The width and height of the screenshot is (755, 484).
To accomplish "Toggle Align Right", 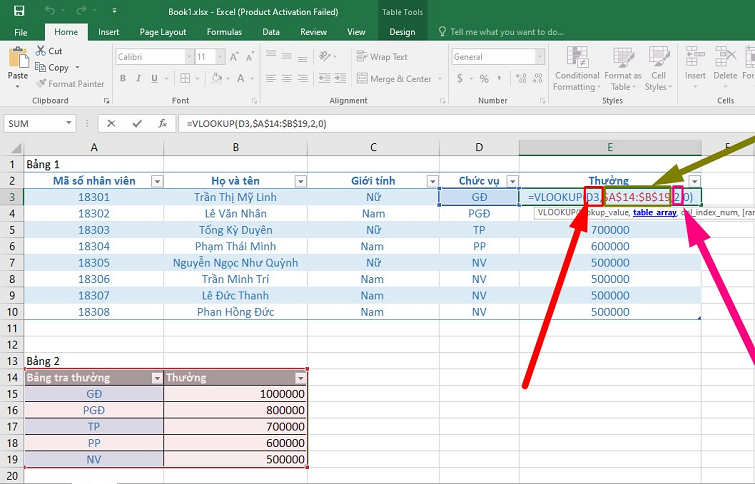I will [302, 78].
